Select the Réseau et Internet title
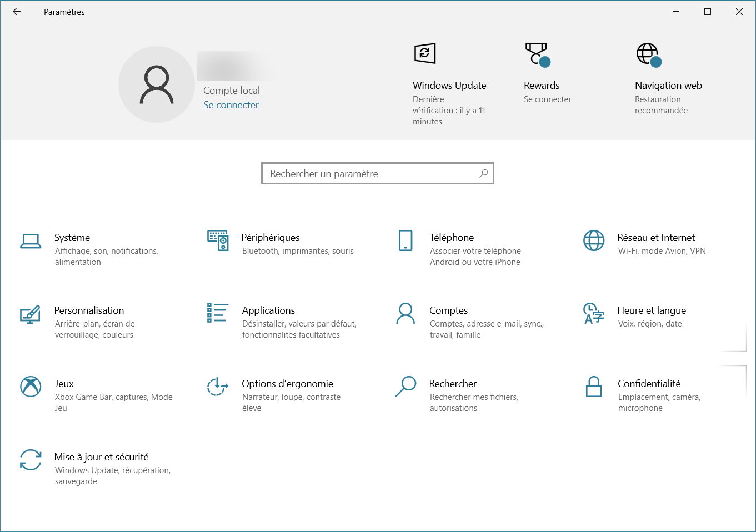 656,238
